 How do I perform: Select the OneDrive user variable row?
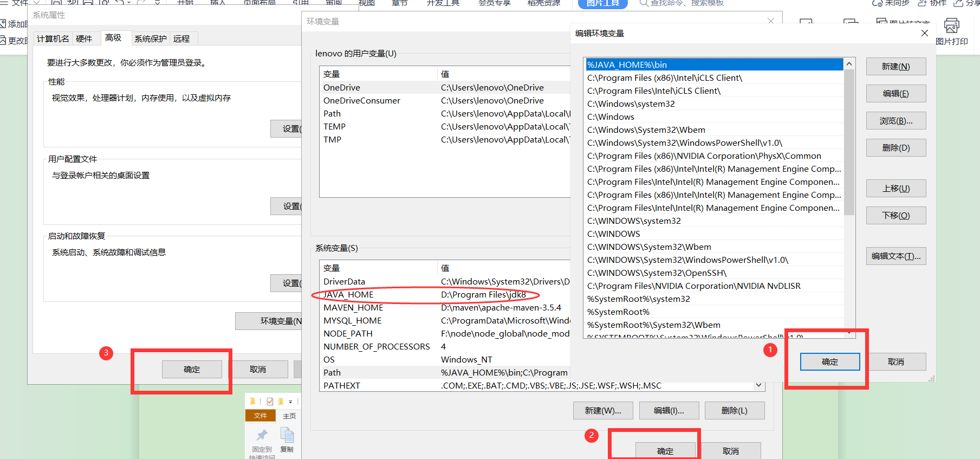pos(445,87)
